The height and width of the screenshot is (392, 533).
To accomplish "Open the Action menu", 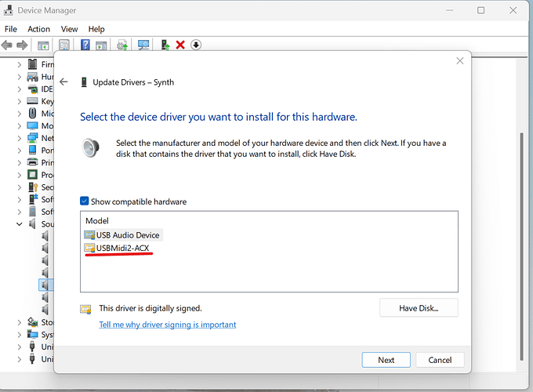I will 38,29.
